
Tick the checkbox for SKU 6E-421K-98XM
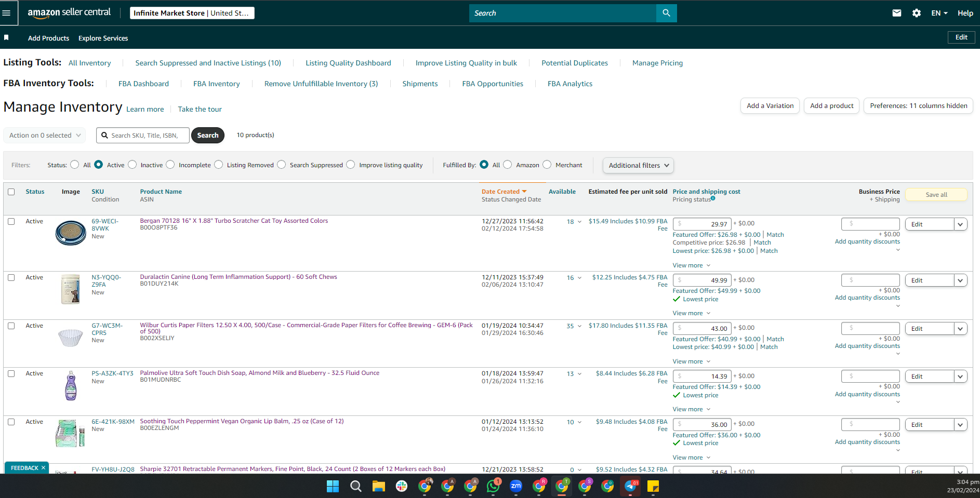pyautogui.click(x=11, y=422)
